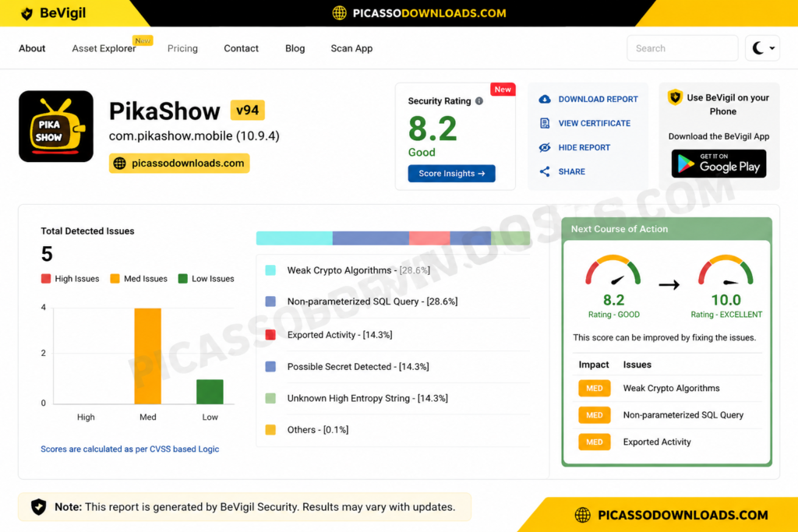Screen dimensions: 798x532
Task: Open Asset Explorer in navigation
Action: click(104, 48)
